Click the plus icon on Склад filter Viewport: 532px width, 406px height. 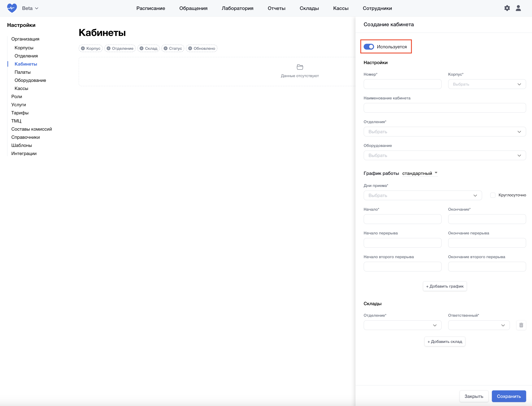pos(141,48)
